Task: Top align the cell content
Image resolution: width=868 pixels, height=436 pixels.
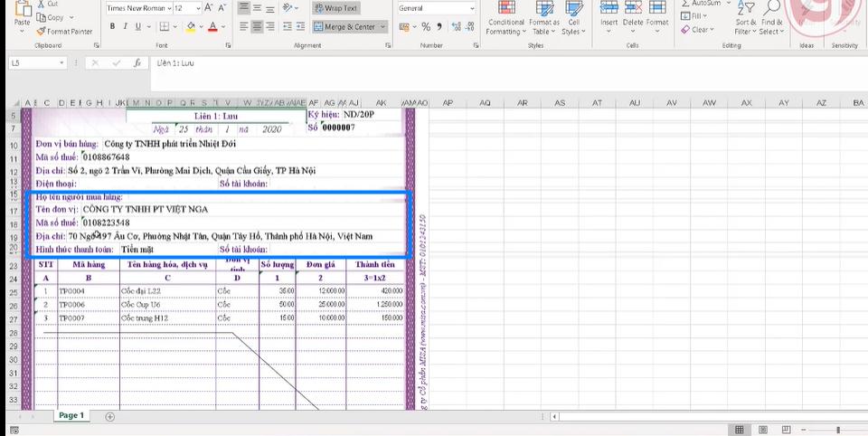Action: 243,8
